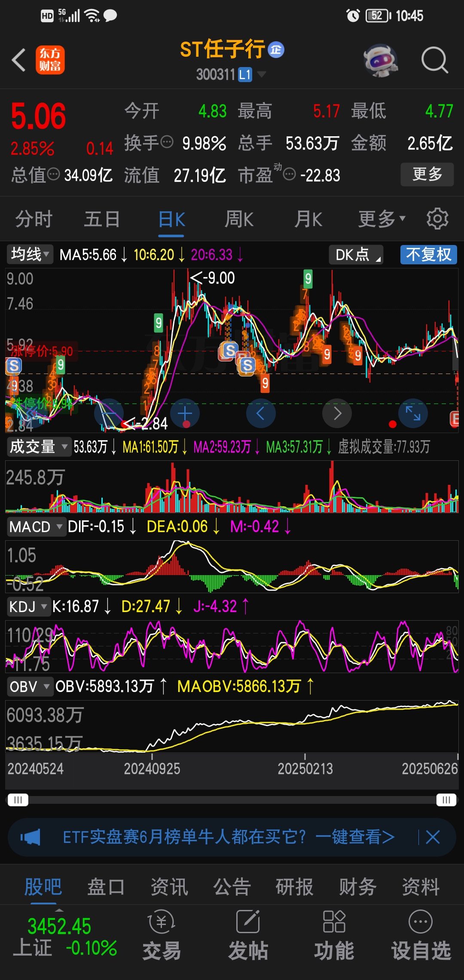This screenshot has width=464, height=980.
Task: Toggle the 不复权 adjustment button
Action: (429, 254)
